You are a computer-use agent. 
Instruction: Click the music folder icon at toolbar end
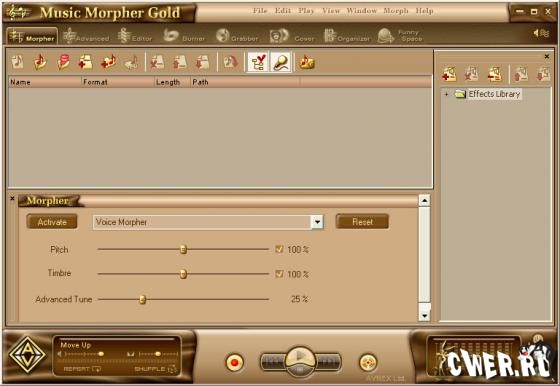tap(306, 62)
